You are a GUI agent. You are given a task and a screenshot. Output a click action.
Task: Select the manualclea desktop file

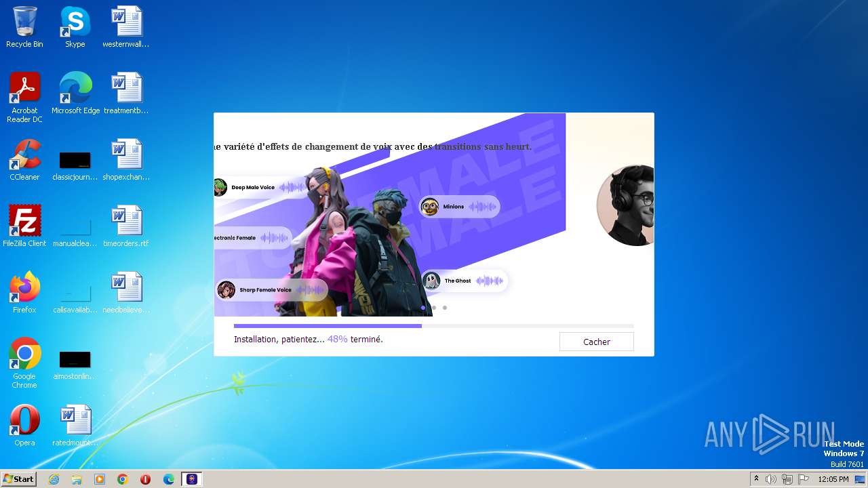point(75,232)
